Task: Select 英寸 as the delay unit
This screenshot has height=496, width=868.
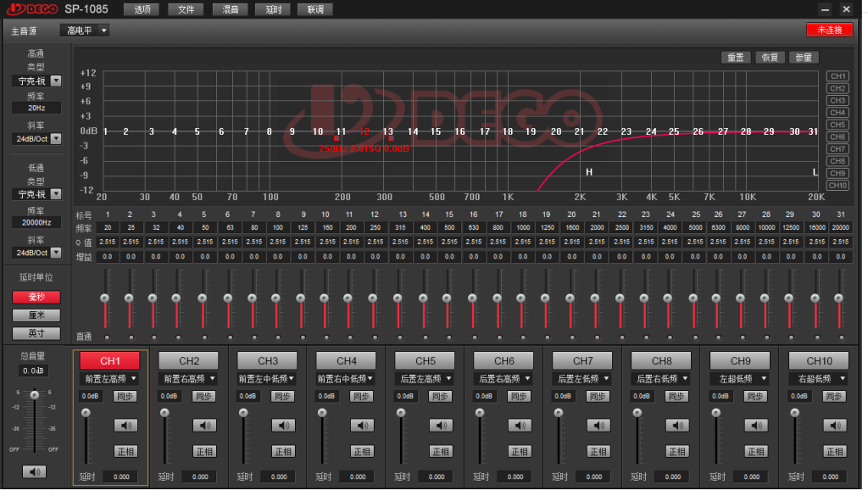Action: coord(36,333)
